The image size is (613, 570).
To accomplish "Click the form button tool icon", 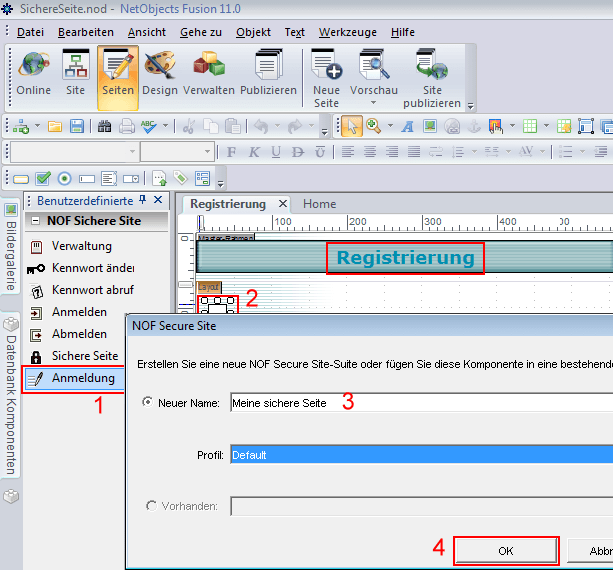I will tap(21, 179).
